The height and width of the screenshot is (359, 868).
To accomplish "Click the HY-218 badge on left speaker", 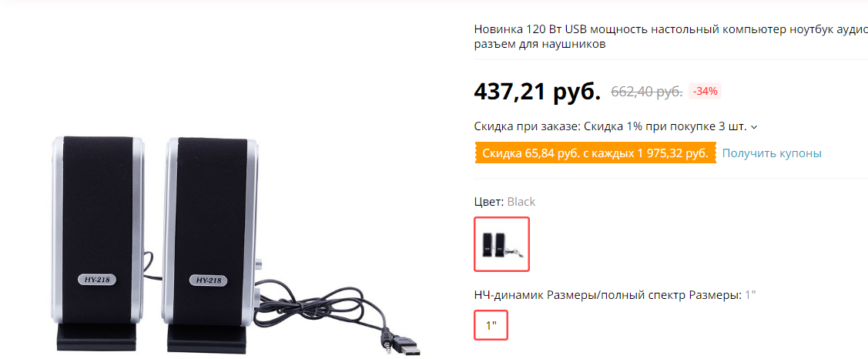I will (x=96, y=280).
